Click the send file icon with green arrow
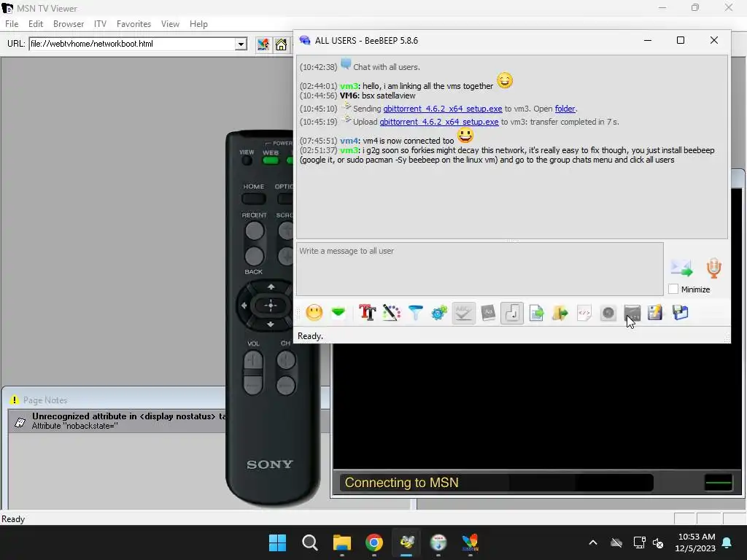The height and width of the screenshot is (560, 747). click(536, 313)
